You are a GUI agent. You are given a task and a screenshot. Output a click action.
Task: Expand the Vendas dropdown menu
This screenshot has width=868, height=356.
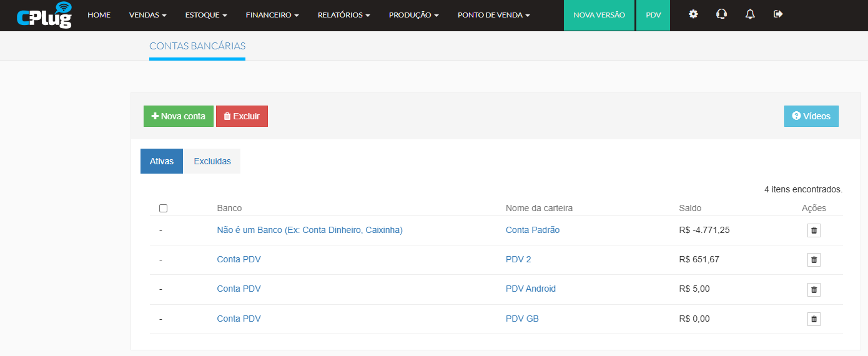click(x=147, y=15)
